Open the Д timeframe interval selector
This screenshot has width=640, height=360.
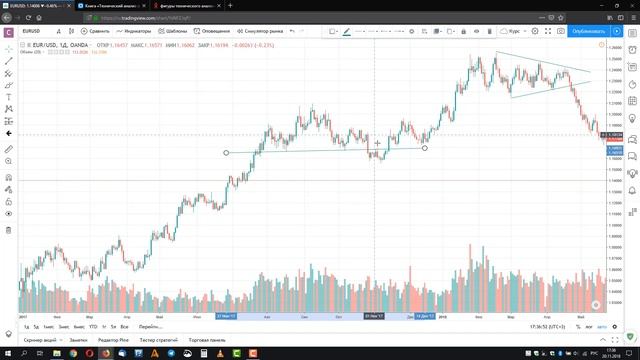point(58,31)
